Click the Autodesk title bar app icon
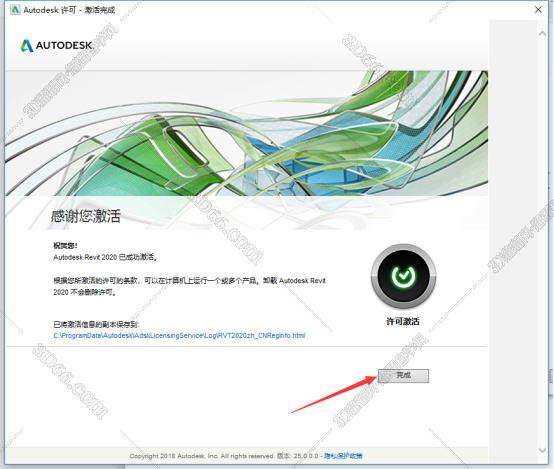Viewport: 554px width, 469px height. pos(15,10)
